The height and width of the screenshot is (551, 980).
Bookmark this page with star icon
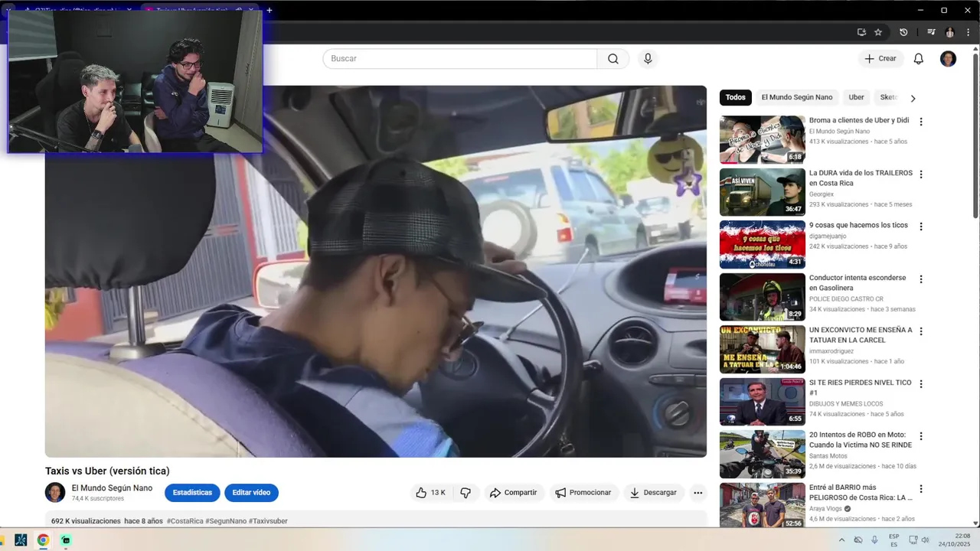point(878,32)
